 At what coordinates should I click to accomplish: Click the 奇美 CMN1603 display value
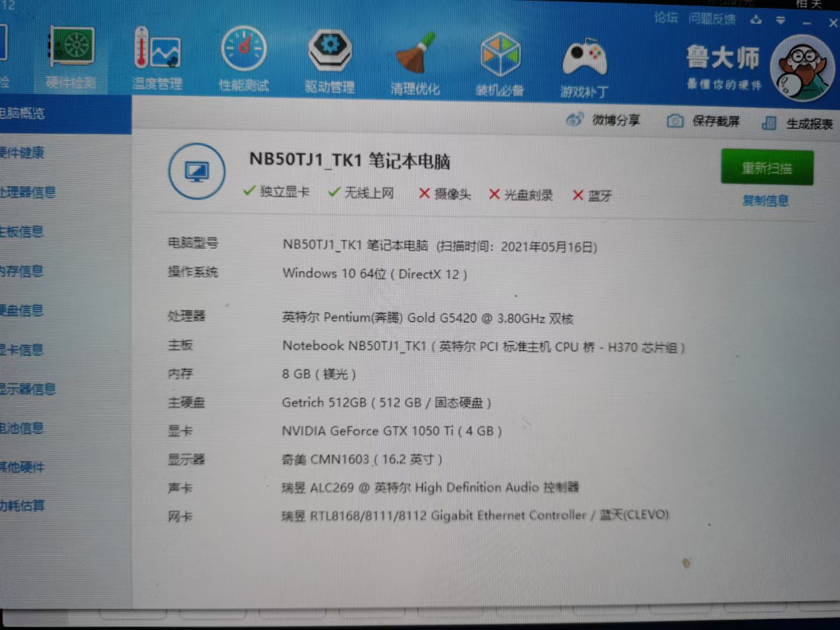tap(362, 460)
